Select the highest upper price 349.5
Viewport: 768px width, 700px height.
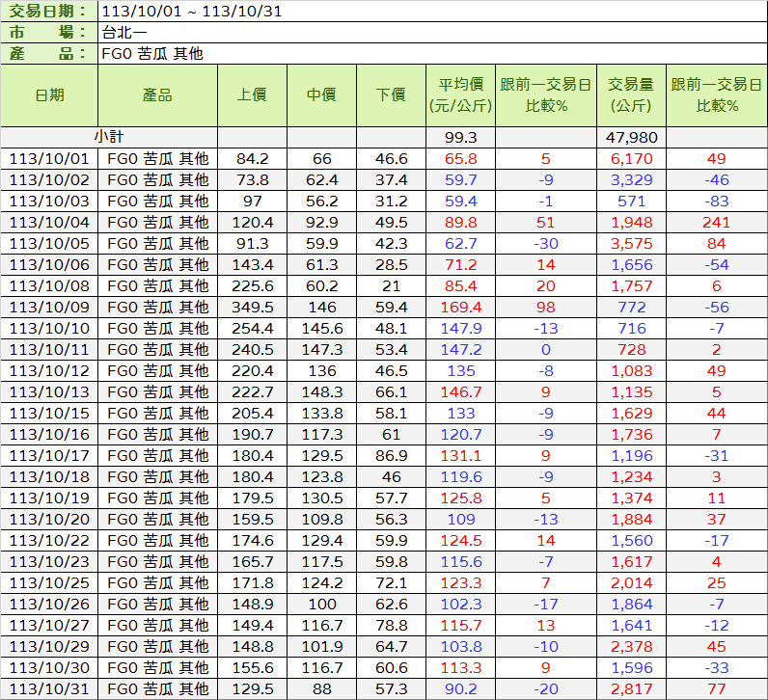(x=252, y=307)
